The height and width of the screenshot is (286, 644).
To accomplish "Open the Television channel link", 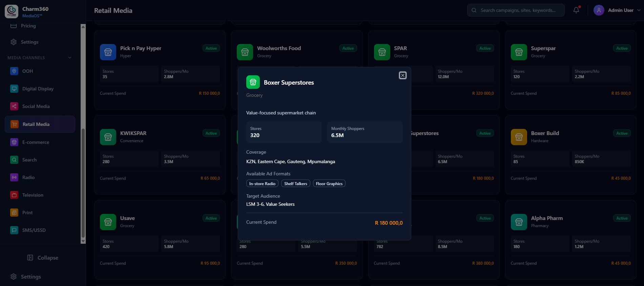I will [40, 195].
